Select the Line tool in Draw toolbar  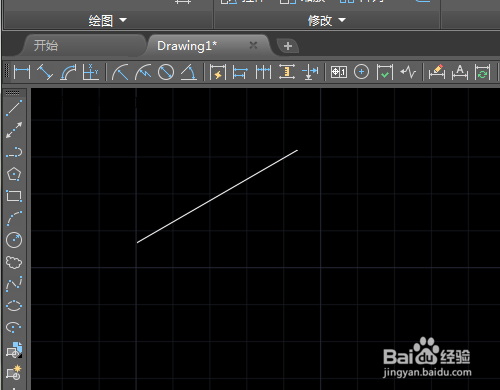14,108
